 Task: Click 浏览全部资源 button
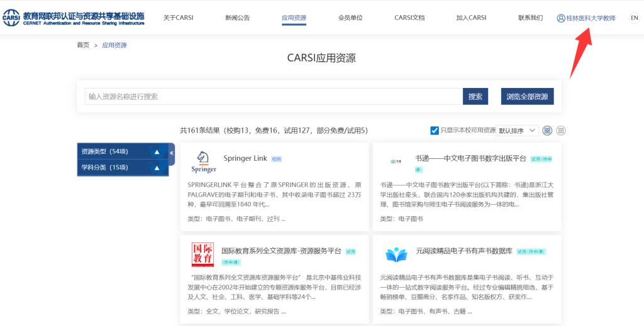(x=527, y=96)
